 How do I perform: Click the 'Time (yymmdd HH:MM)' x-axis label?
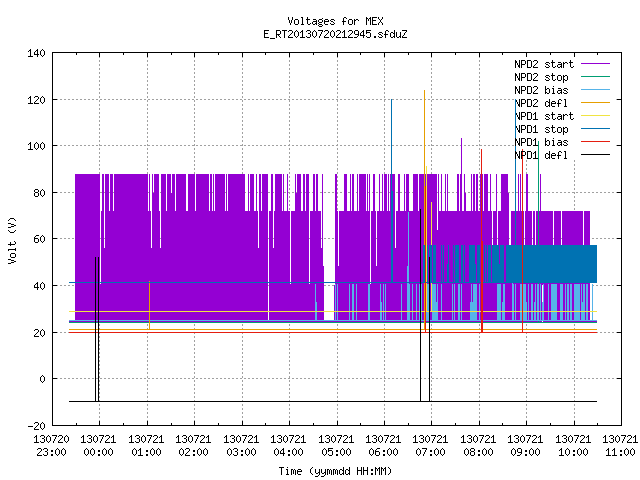coord(335,471)
